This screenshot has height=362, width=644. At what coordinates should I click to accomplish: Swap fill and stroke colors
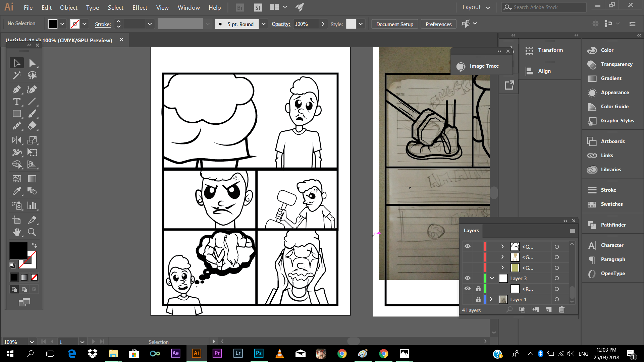click(34, 245)
